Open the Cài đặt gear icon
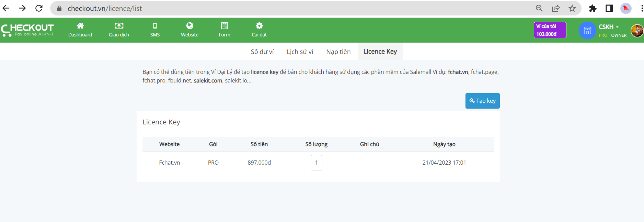 coord(259,26)
